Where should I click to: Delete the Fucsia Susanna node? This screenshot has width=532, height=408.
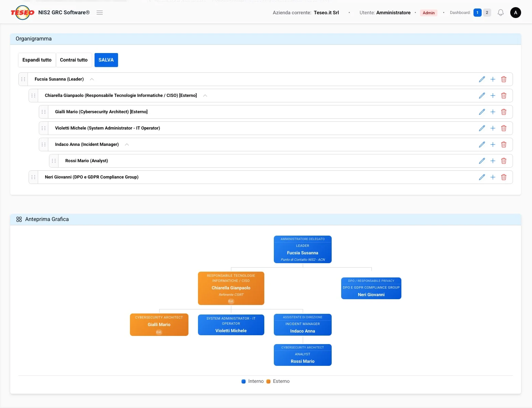504,79
